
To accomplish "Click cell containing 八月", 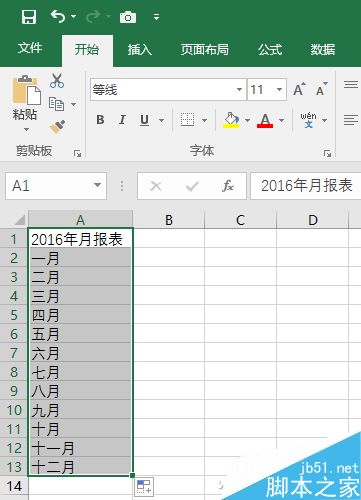I will tap(80, 391).
